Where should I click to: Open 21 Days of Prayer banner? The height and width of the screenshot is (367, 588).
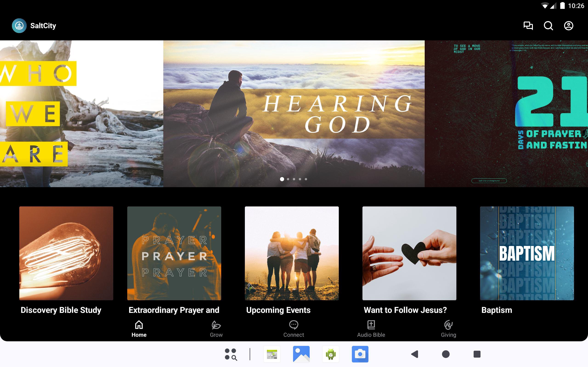point(506,114)
